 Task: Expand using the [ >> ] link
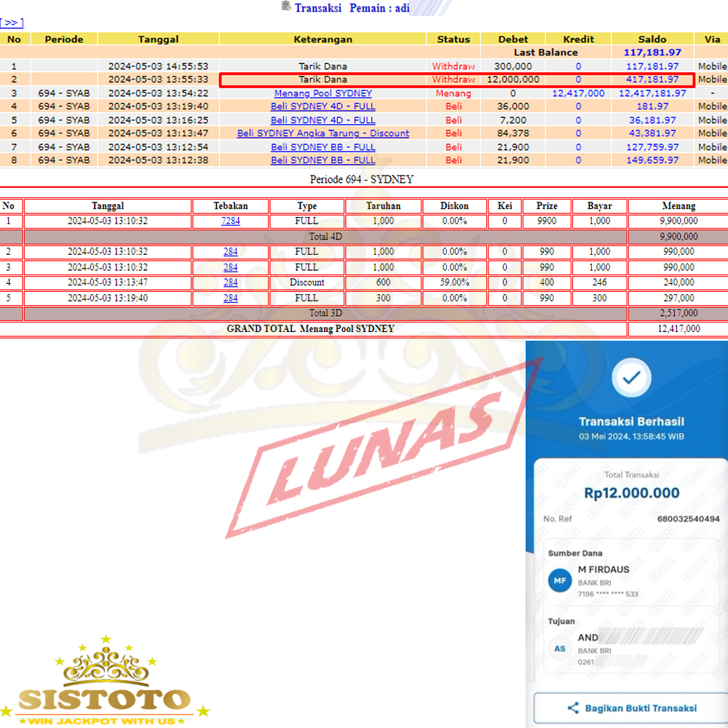[12, 23]
